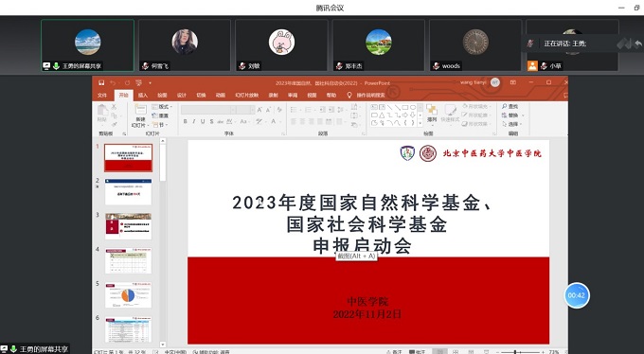The image size is (644, 354).
Task: Click the lightbulb Tell Me search icon
Action: tap(349, 95)
